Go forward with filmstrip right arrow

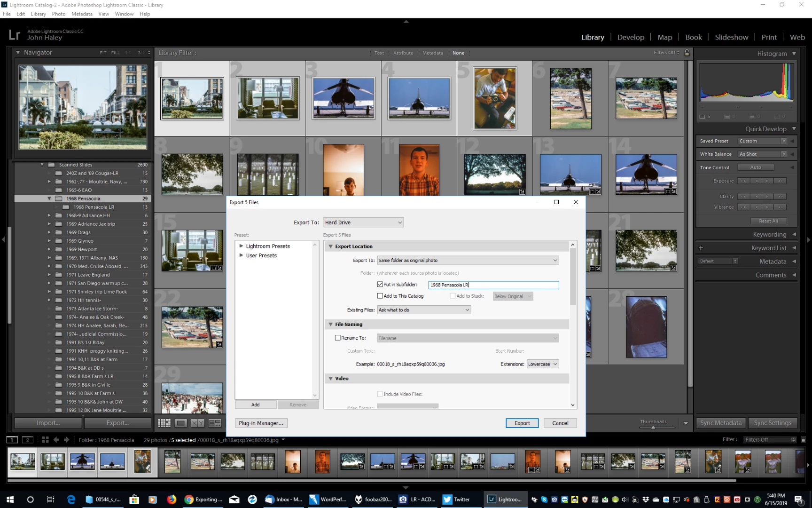pos(67,440)
